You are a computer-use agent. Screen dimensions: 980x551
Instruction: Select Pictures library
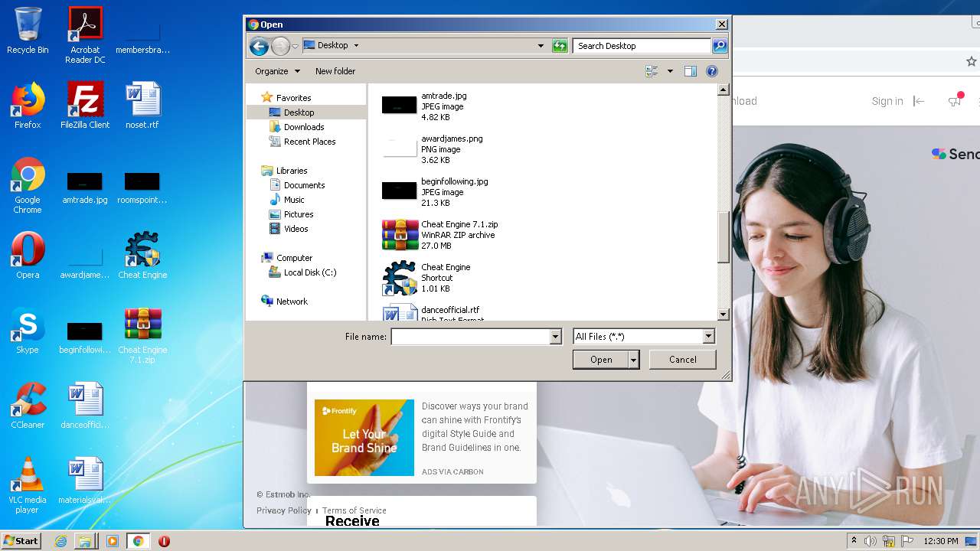[299, 214]
